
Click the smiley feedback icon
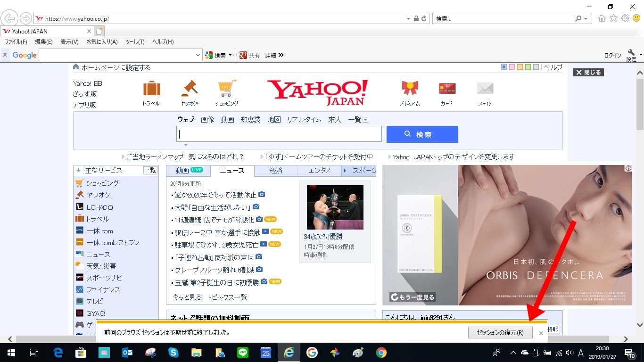click(x=636, y=18)
